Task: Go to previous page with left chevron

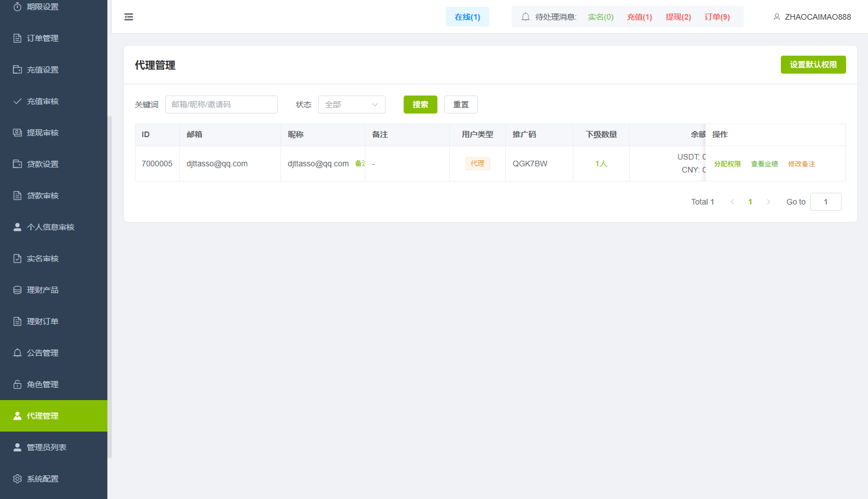Action: [732, 202]
